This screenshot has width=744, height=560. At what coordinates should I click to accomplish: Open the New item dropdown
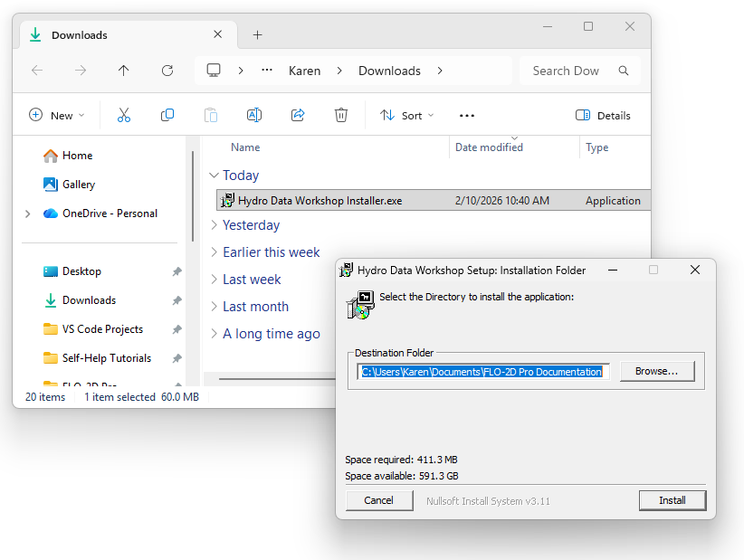click(x=56, y=115)
